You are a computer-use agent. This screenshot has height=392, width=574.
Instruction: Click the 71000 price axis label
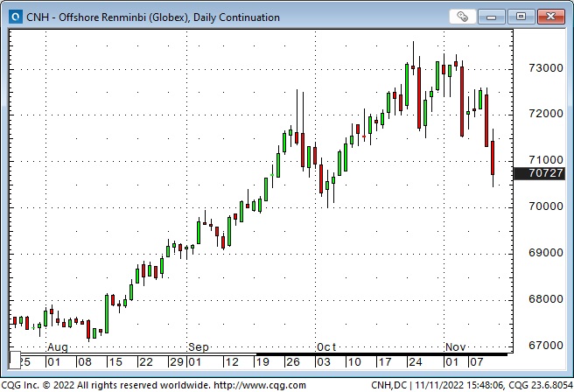tap(546, 159)
